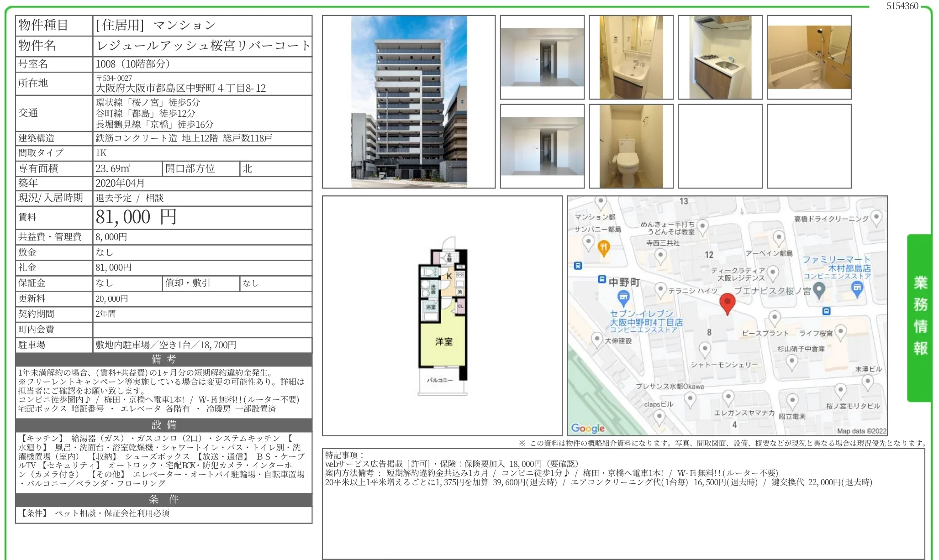Open the bathtub photo thumbnail
The width and height of the screenshot is (939, 560).
(809, 57)
